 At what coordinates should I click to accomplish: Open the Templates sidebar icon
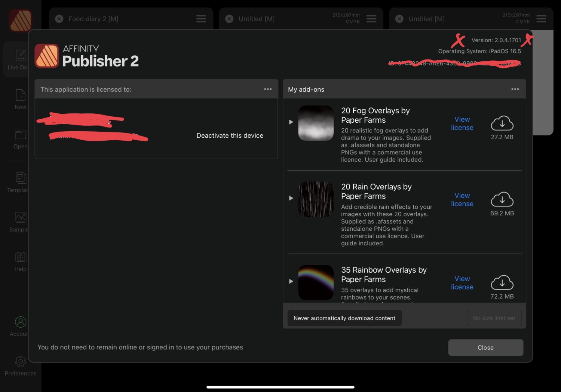pyautogui.click(x=21, y=178)
